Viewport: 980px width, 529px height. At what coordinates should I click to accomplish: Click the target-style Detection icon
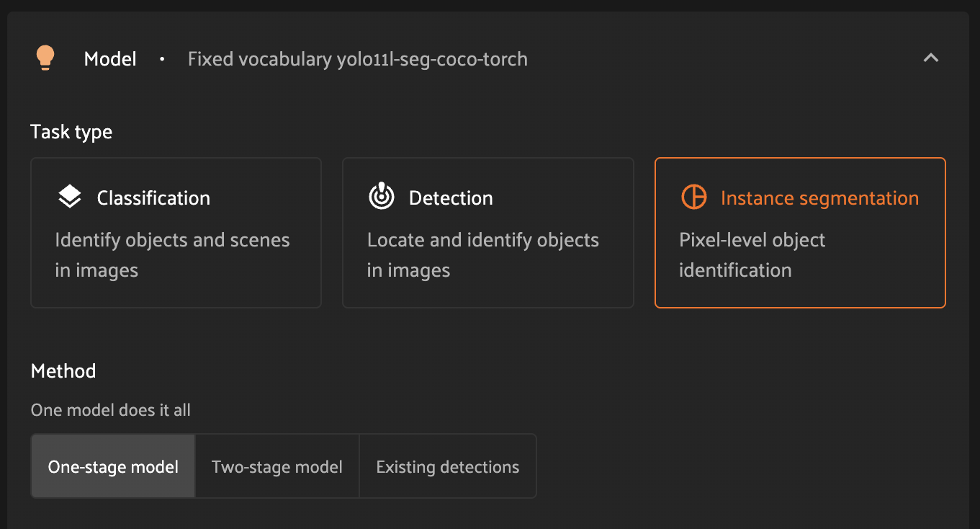tap(382, 196)
